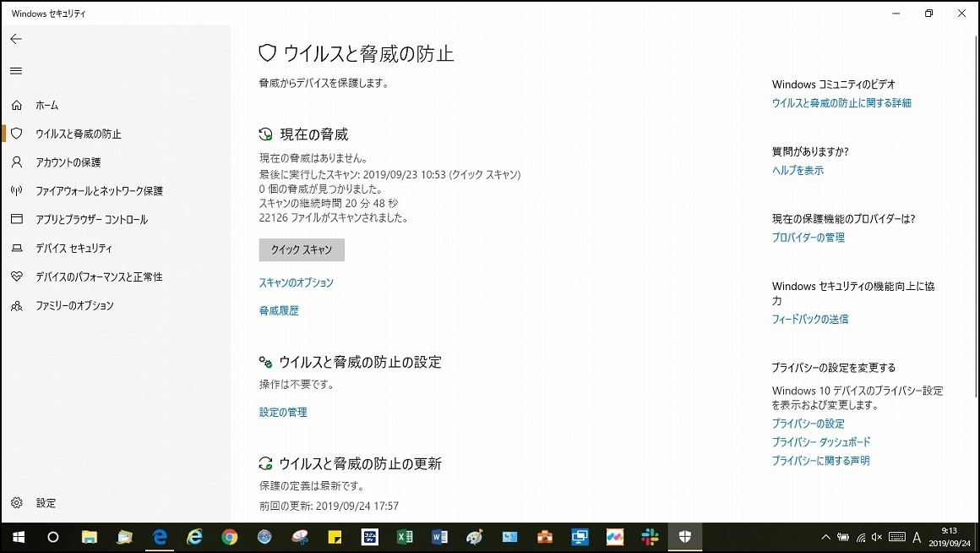Open アプリとブラウザー コントロール
980x553 pixels.
(91, 220)
